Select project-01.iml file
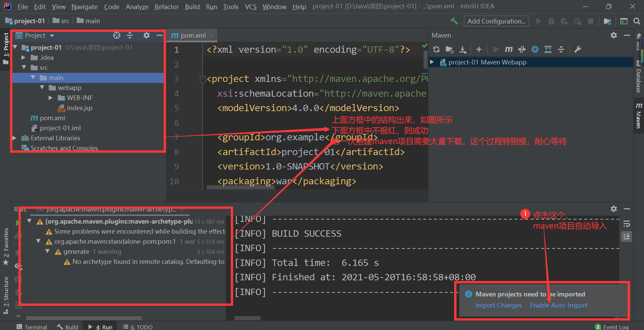Screen dimensions: 644x330 tap(56, 128)
